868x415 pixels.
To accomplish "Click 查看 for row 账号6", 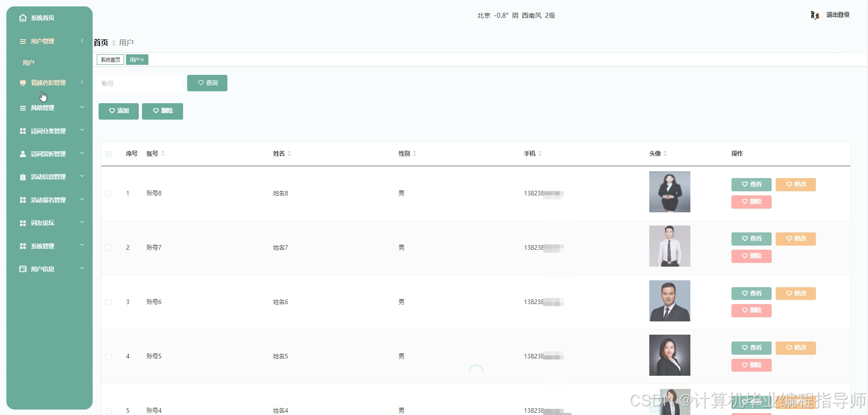I will 752,294.
